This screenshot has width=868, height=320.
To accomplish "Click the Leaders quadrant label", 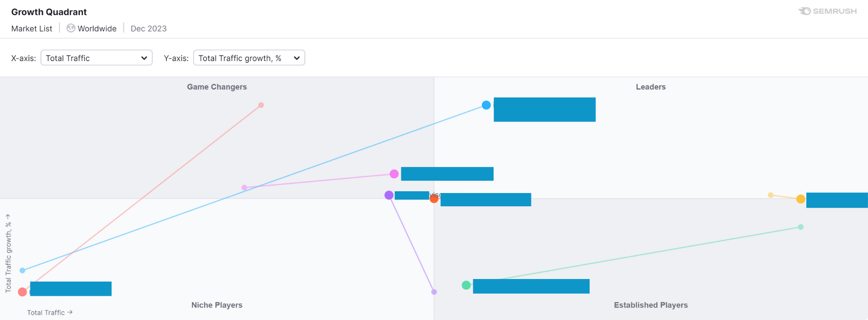I will [651, 87].
